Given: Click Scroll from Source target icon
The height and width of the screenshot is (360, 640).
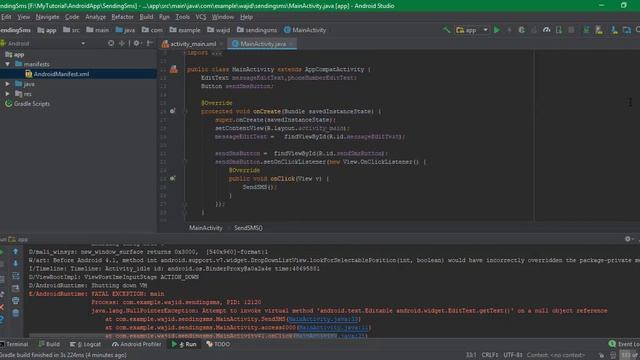Looking at the screenshot, I should [111, 43].
